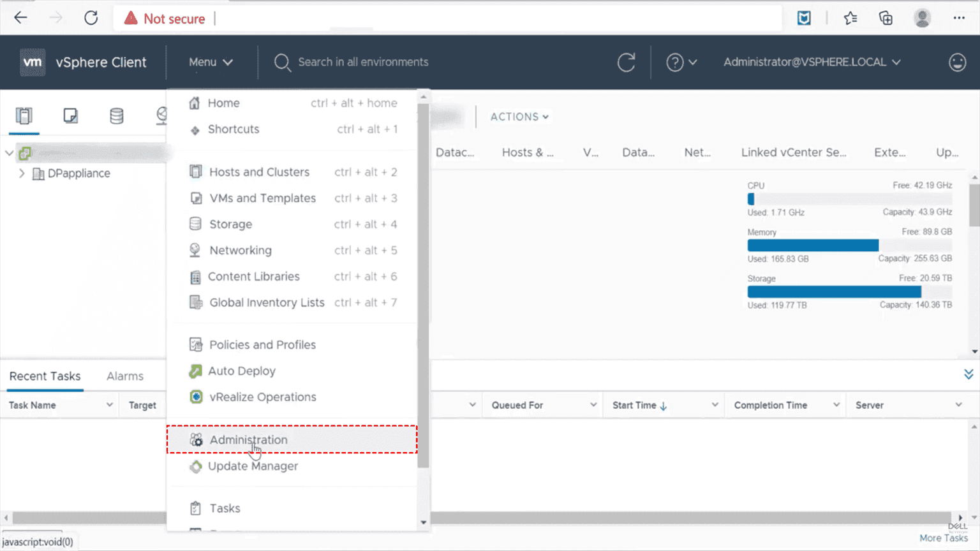Click the shield extension icon in browser
This screenshot has width=980, height=551.
[x=804, y=18]
